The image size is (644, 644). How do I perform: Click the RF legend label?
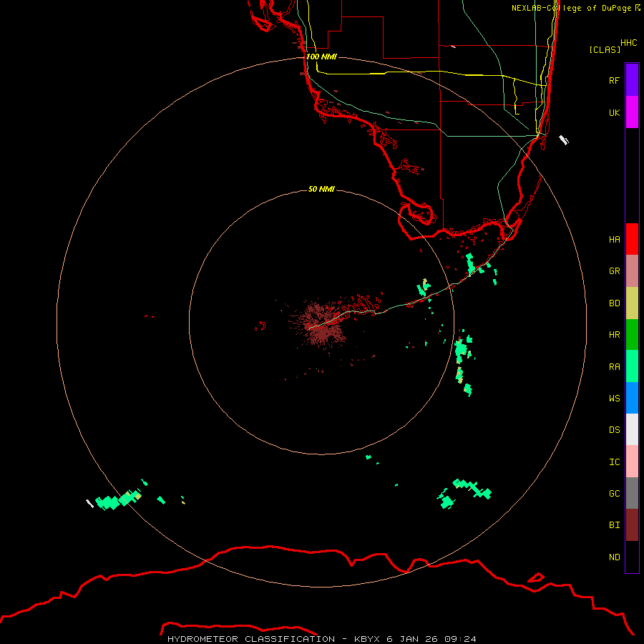(x=614, y=81)
